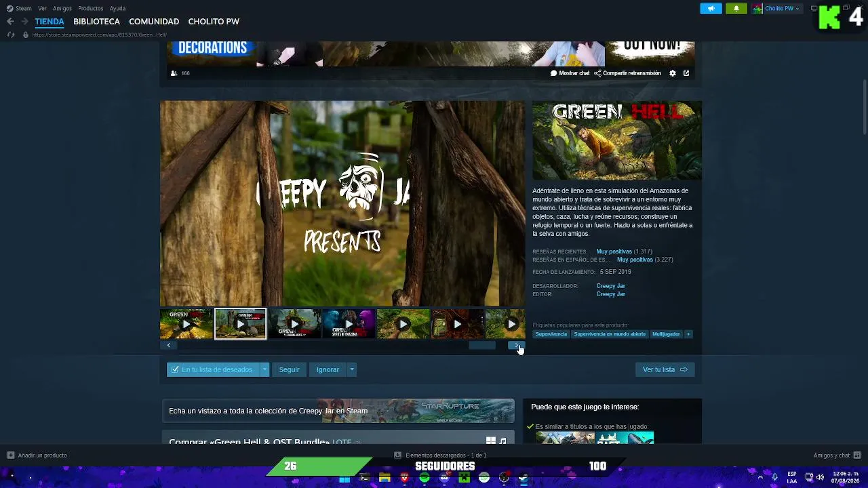Viewport: 868px width, 488px height.
Task: Go forward with the forward arrow
Action: click(24, 22)
